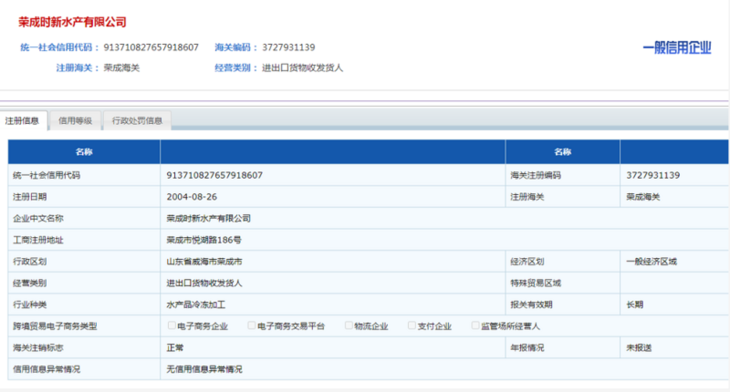Click header label 海关编码
The image size is (730, 392).
[233, 47]
